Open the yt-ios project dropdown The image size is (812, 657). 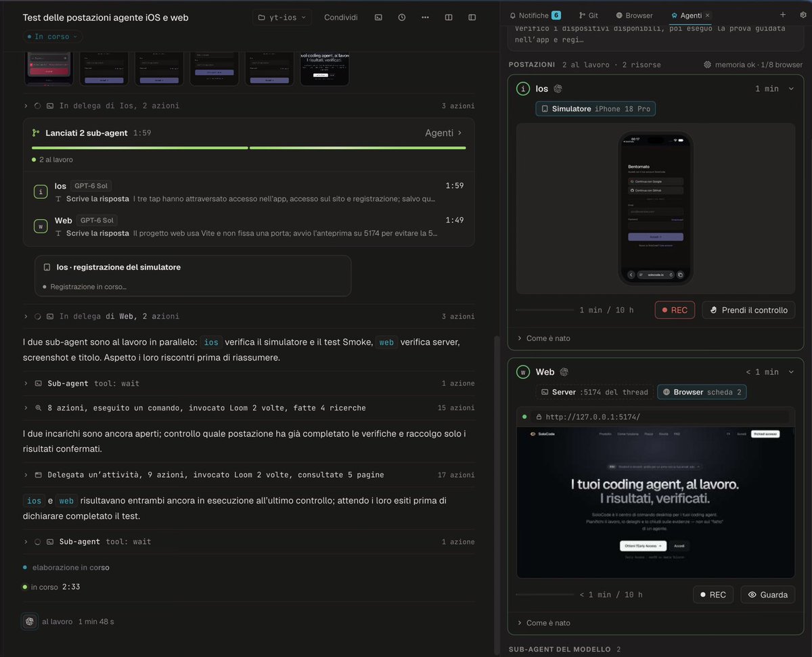(282, 18)
